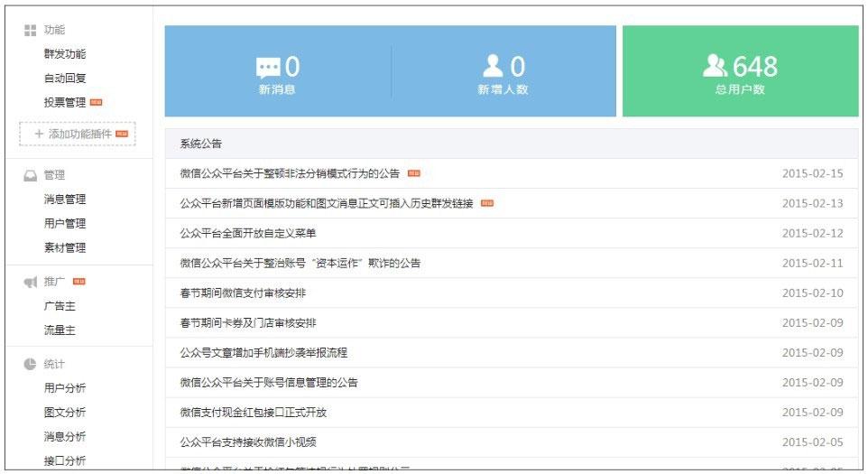Click the date 2015-02-13
Viewport: 868px width, 474px height.
click(x=813, y=204)
